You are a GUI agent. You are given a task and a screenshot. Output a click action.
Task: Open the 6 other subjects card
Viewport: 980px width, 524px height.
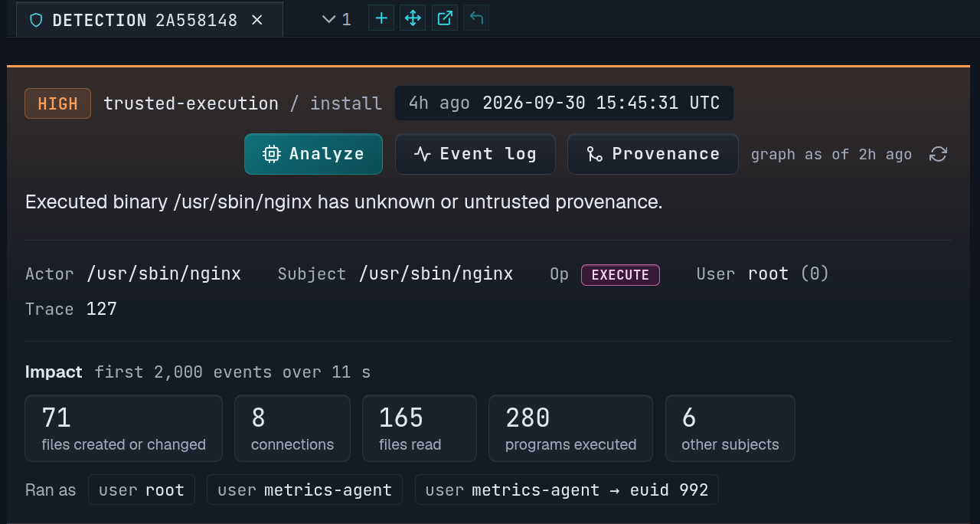click(x=730, y=428)
